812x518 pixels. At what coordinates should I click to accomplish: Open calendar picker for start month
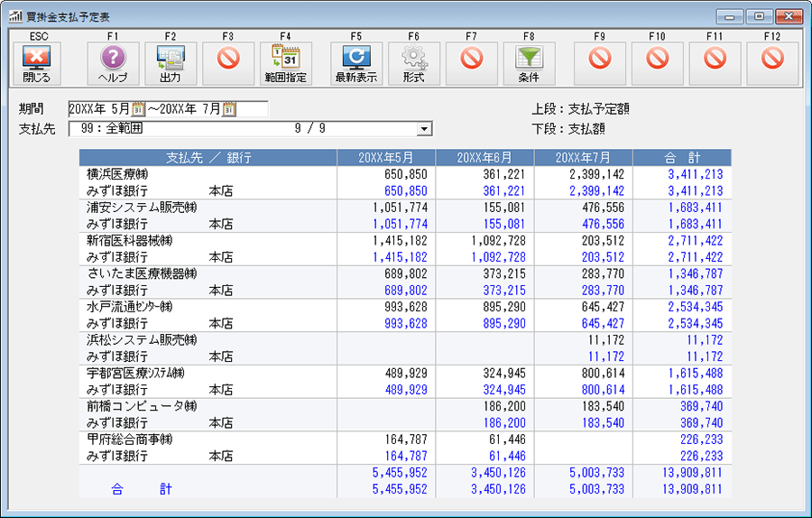[x=138, y=109]
